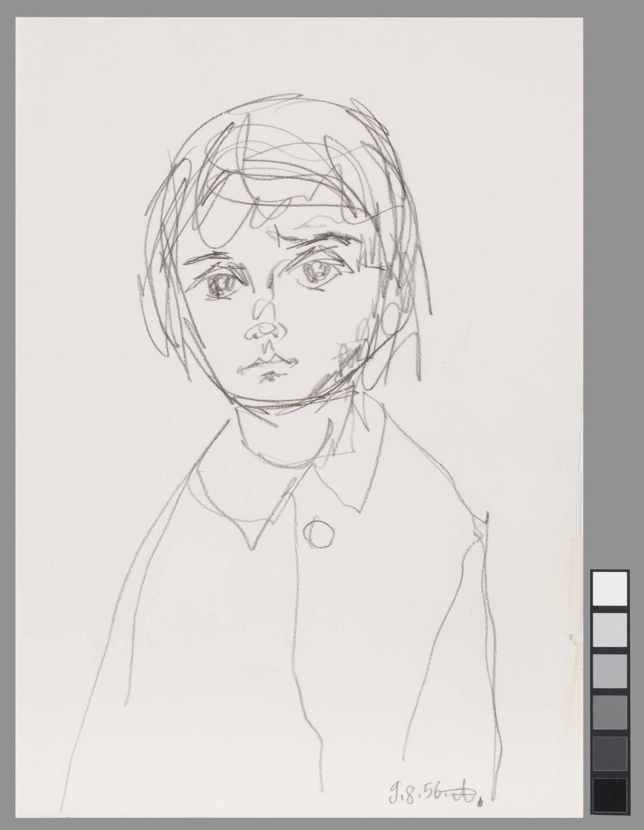Click the dark charcoal patch above black

610,753
